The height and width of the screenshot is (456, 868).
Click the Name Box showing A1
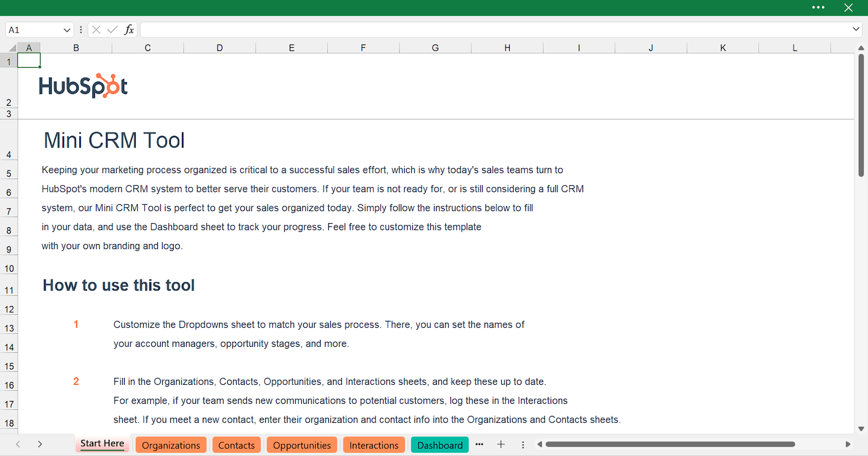point(34,30)
